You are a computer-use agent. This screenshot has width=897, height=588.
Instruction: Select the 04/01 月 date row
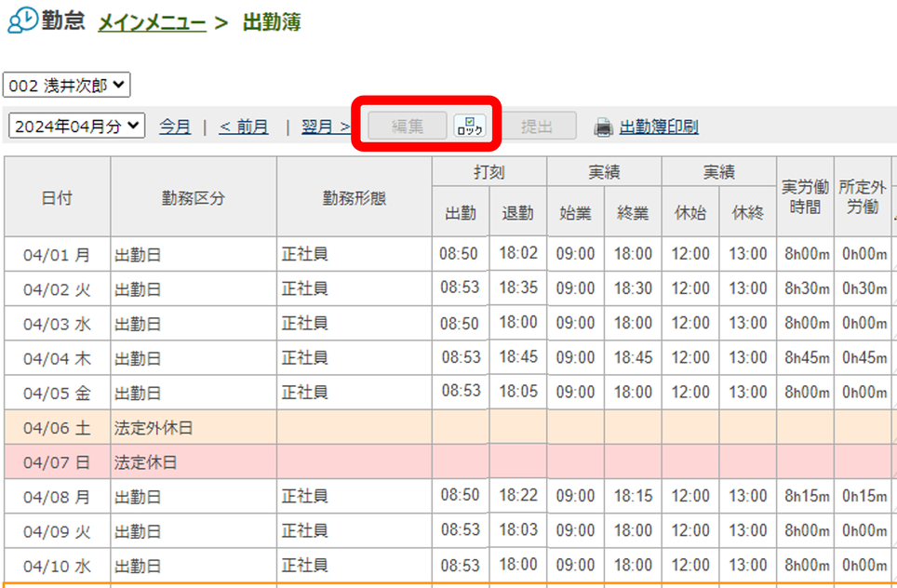click(x=57, y=254)
